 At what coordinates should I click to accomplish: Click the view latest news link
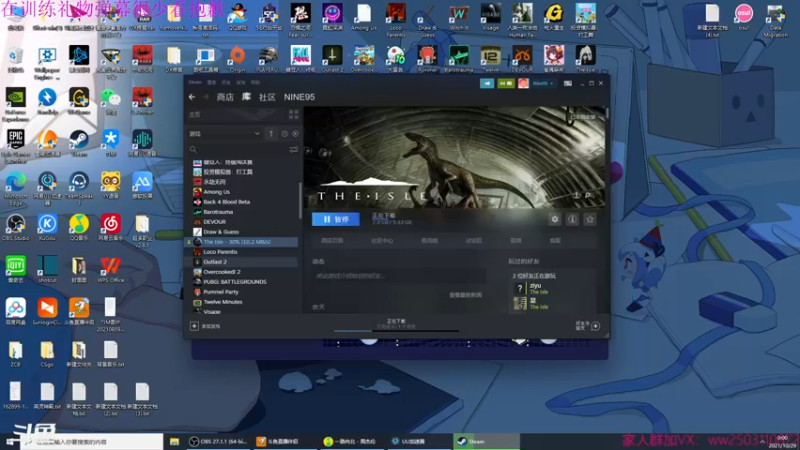tap(465, 295)
